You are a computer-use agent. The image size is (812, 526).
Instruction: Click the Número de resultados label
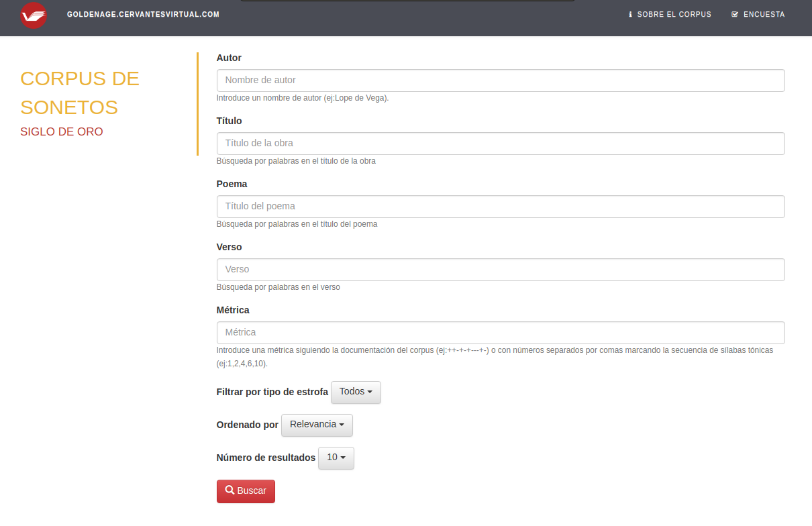pos(266,458)
